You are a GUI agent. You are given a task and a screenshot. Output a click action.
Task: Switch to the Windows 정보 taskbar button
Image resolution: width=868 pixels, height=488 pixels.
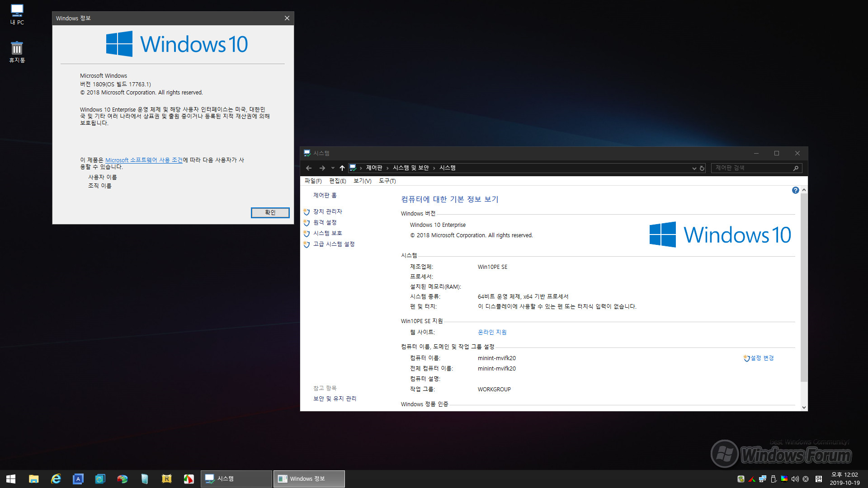(309, 479)
